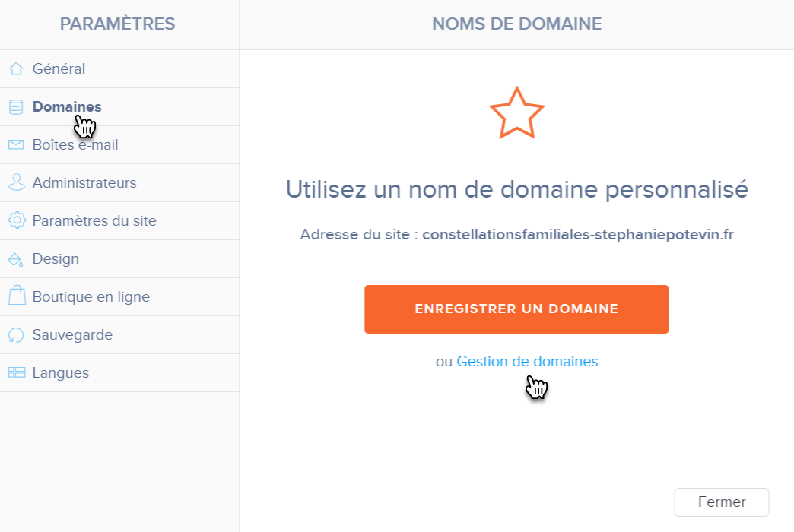Switch to the Langues section
The width and height of the screenshot is (794, 532).
pyautogui.click(x=61, y=373)
